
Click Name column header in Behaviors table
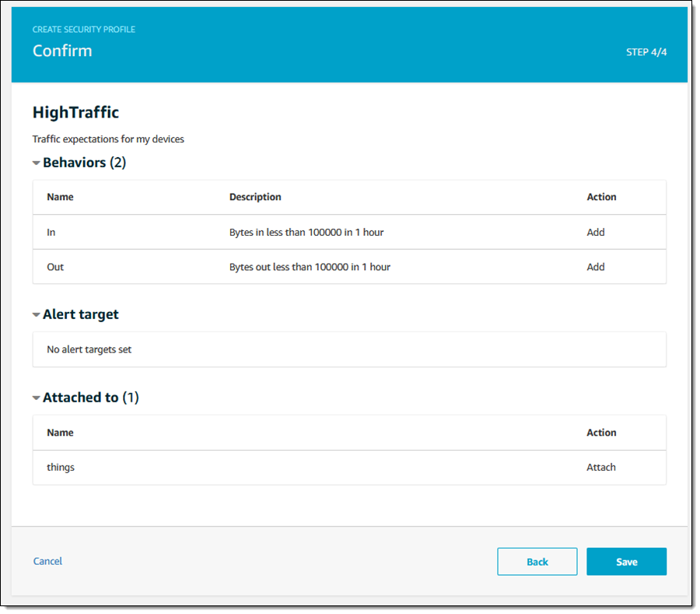[x=60, y=197]
